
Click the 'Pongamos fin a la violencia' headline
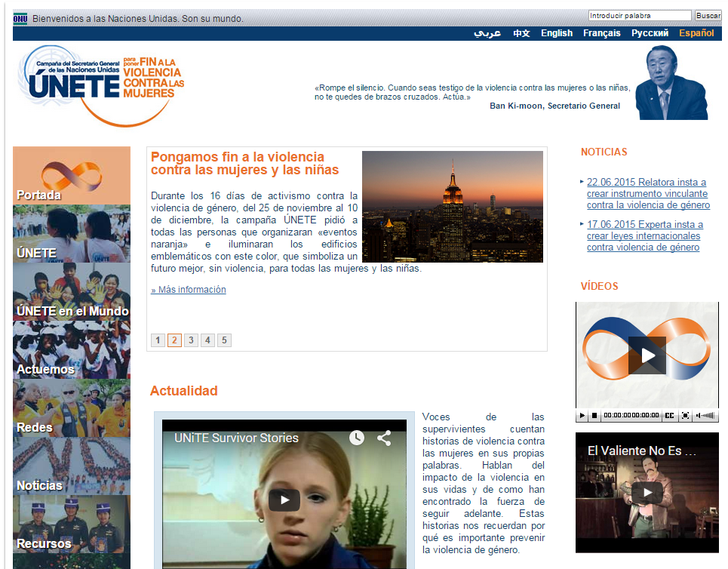tap(244, 163)
